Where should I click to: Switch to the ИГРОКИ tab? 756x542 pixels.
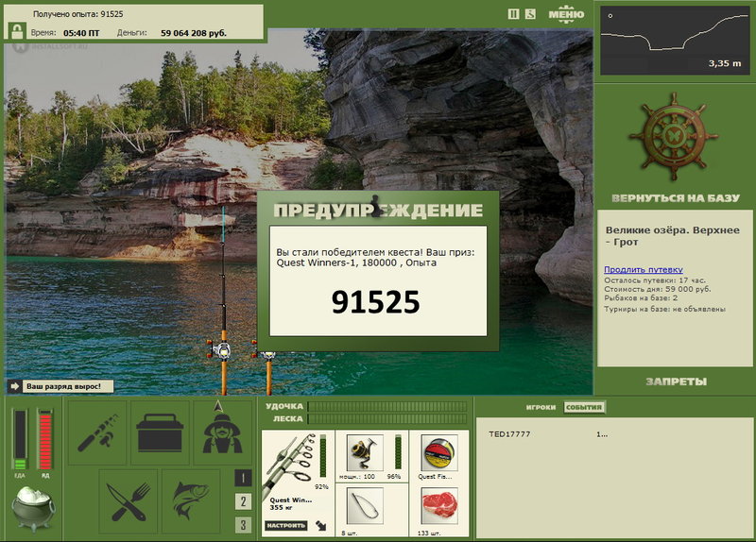point(541,407)
